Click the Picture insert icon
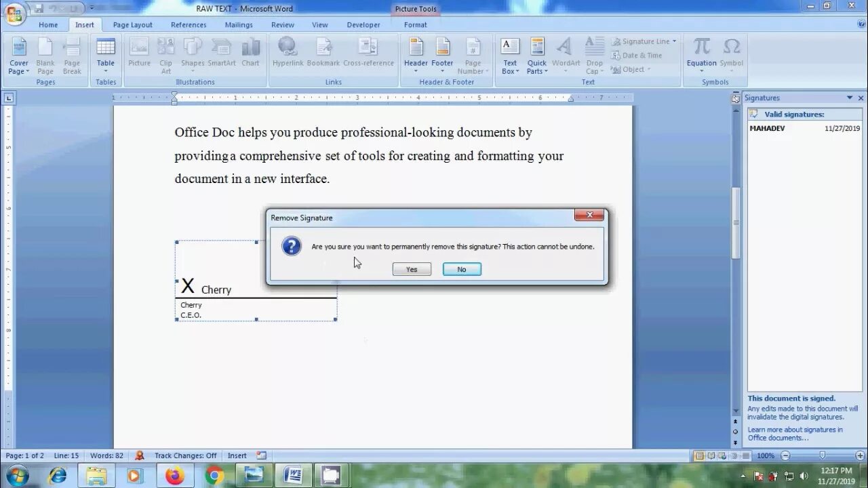 click(139, 53)
